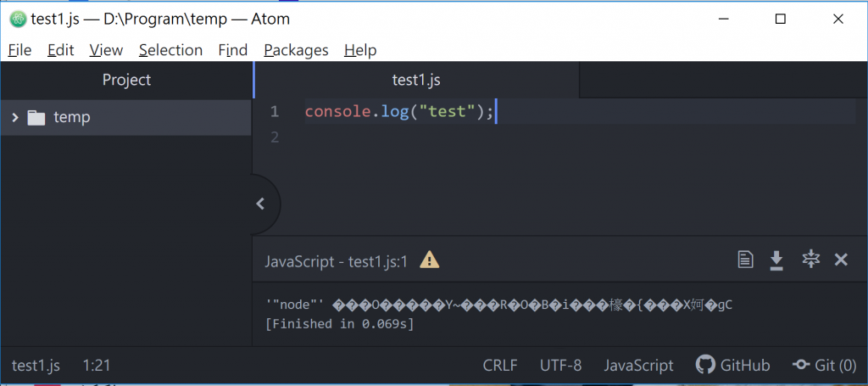
Task: Click the GitHub octocat icon
Action: tap(705, 365)
